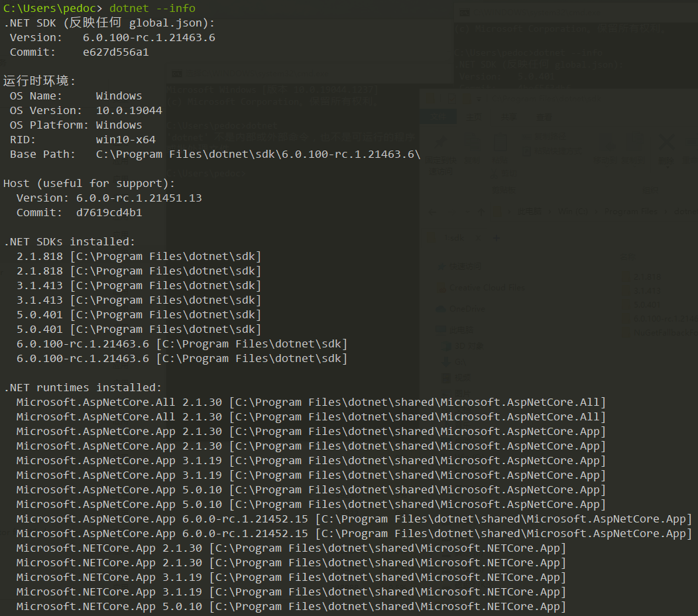Click the 复制到 (Copy to) ribbon icon
Screen dimensions: 698x616
point(634,142)
